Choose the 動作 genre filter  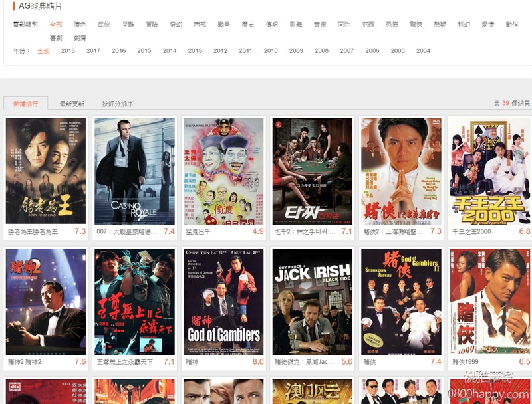(x=512, y=25)
